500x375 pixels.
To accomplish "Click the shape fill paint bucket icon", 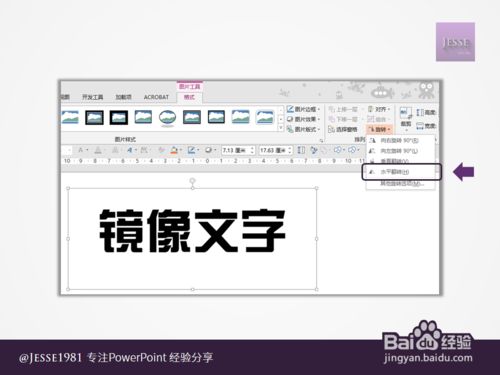I will pos(174,150).
